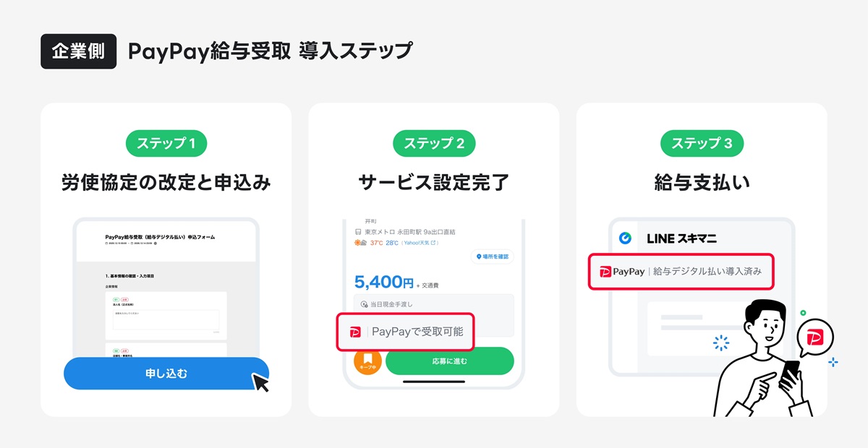Click the blue loading spinner in the step 3 card

click(721, 343)
